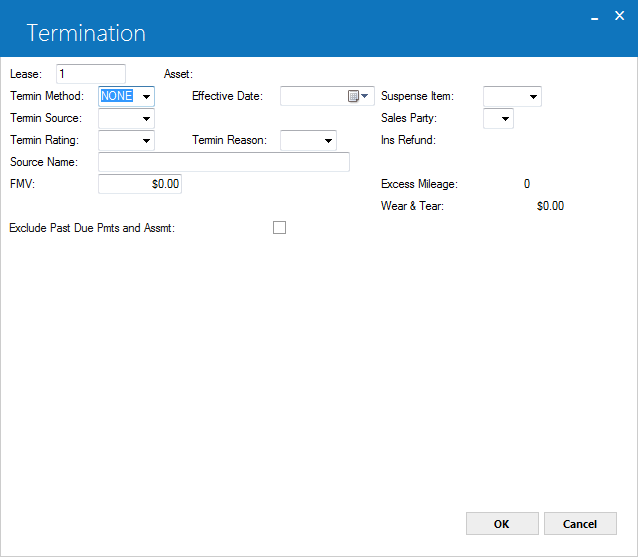Click the Ins Refund label

pyautogui.click(x=408, y=140)
